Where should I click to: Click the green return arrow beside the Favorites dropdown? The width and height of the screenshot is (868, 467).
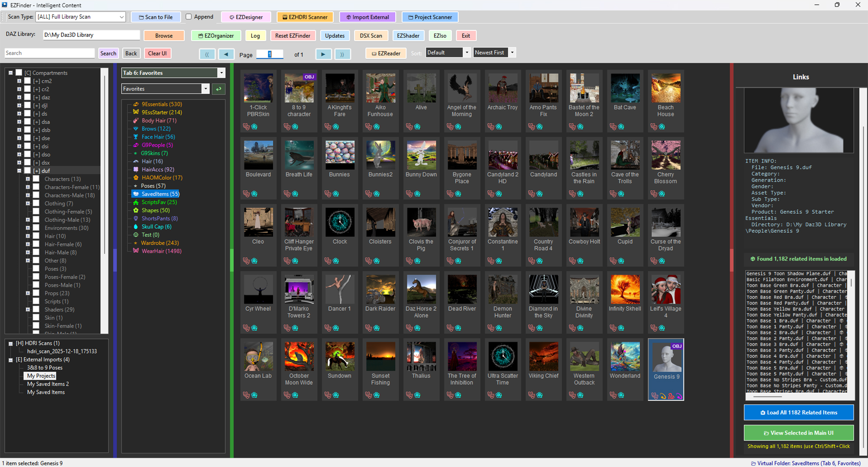pos(219,89)
